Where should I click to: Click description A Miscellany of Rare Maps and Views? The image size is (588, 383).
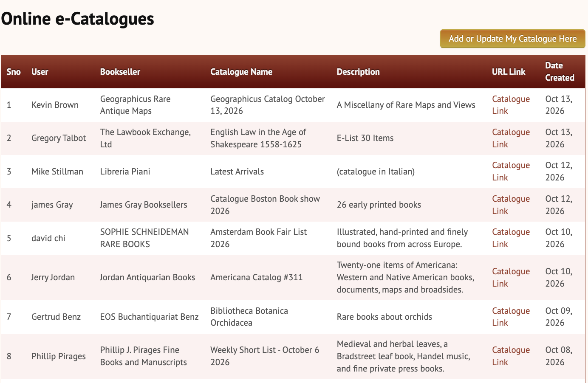[x=406, y=105]
